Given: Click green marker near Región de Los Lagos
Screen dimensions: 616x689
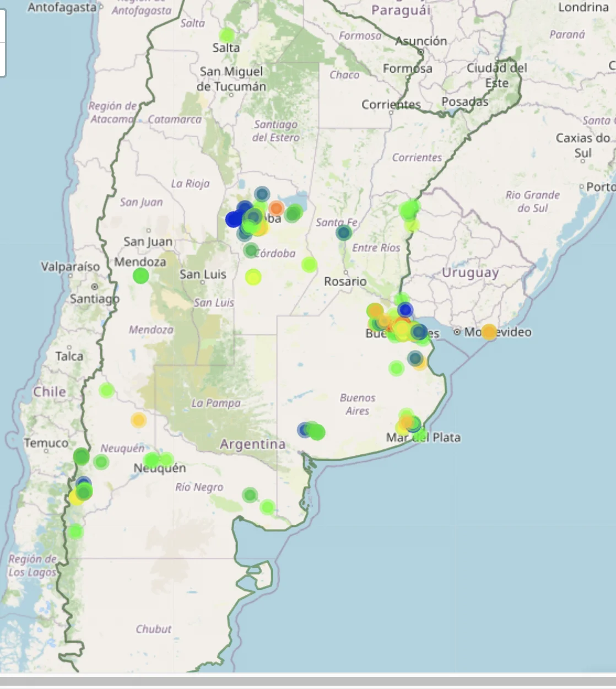Looking at the screenshot, I should tap(75, 532).
